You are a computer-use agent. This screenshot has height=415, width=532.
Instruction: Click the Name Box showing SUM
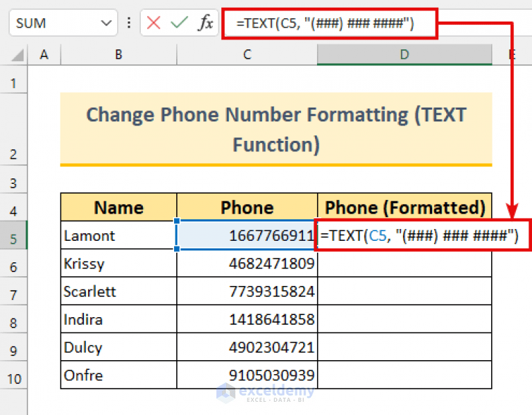coord(63,23)
